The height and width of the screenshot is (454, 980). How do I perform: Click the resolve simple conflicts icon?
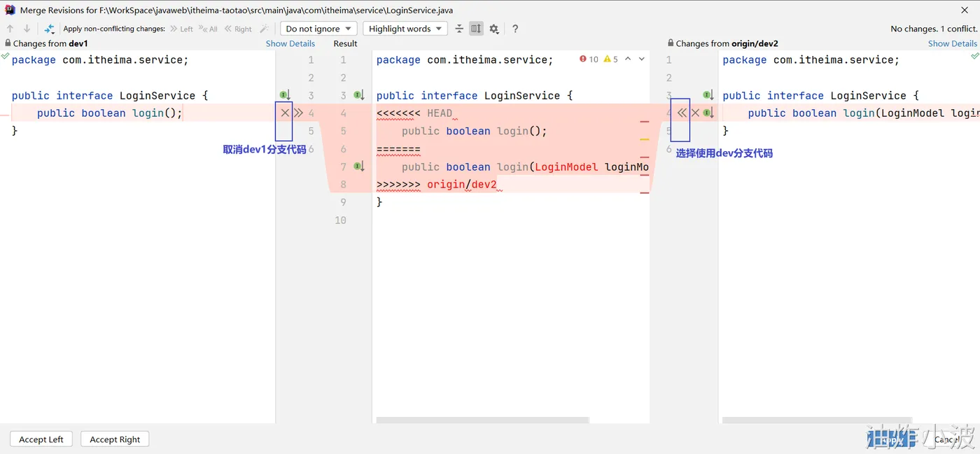[x=49, y=29]
